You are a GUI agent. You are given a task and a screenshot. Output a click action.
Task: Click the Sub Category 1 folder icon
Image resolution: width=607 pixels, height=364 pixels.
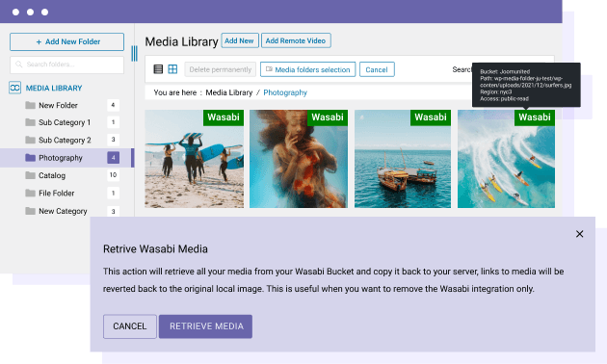tap(30, 122)
